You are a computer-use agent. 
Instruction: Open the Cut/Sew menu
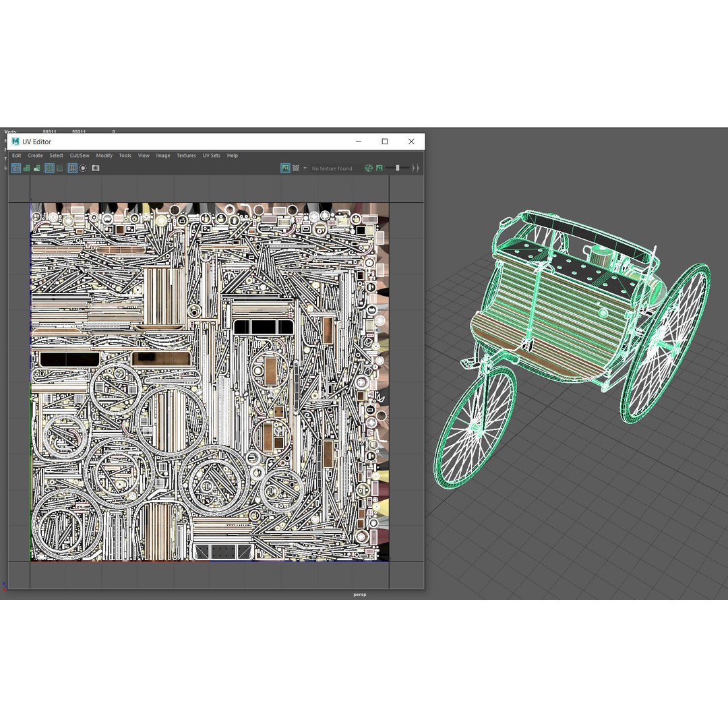[x=80, y=156]
